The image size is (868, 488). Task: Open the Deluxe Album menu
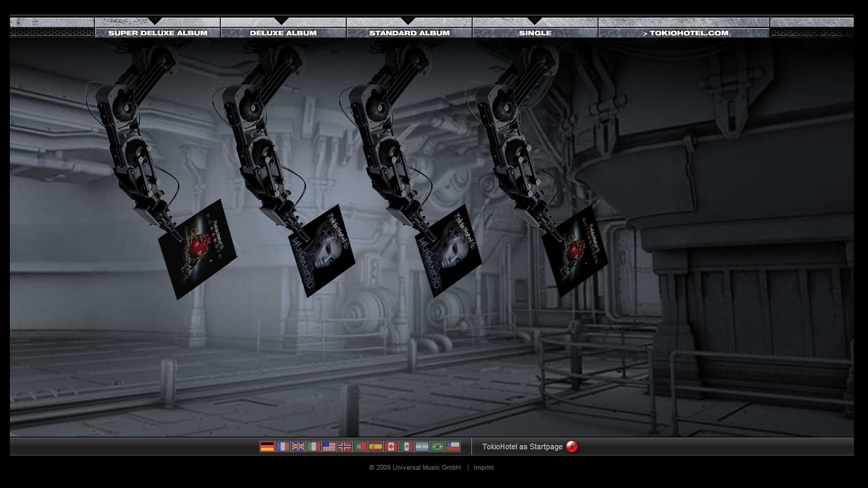tap(283, 33)
